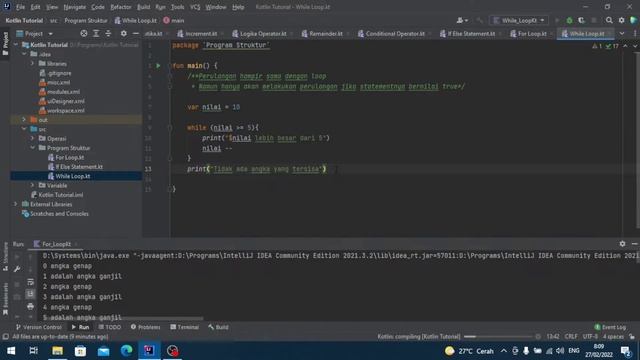Click Run with Coverage shield icon
The height and width of the screenshot is (360, 640).
tap(581, 20)
